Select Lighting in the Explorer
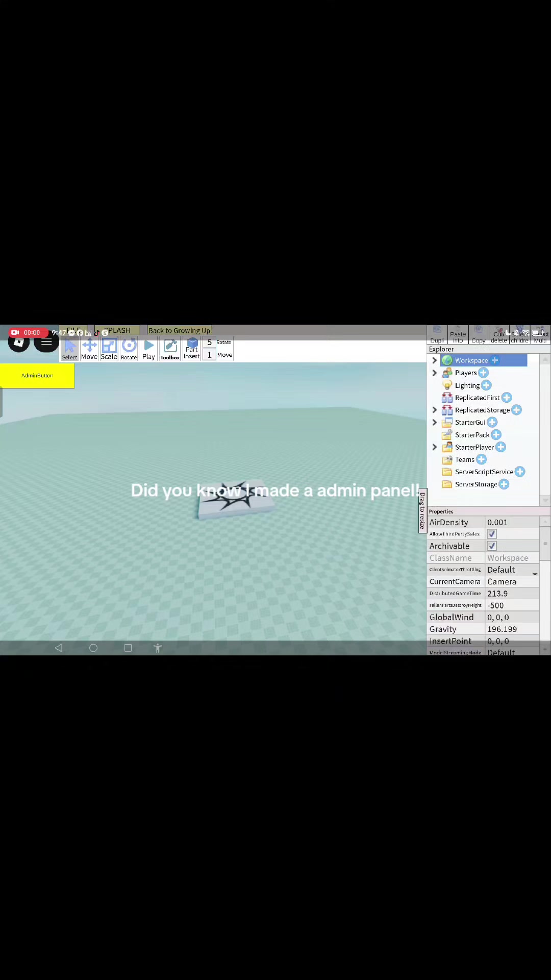Viewport: 551px width, 980px height. coord(467,385)
